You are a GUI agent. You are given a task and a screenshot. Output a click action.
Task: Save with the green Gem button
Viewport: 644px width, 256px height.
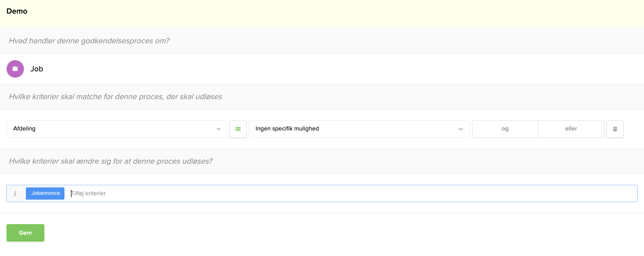(x=25, y=233)
